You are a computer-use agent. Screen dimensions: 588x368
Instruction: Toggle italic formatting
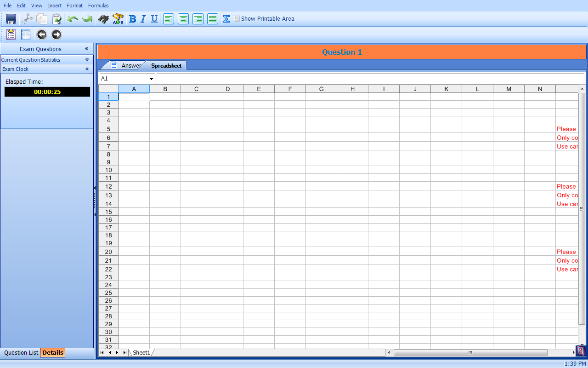click(143, 19)
